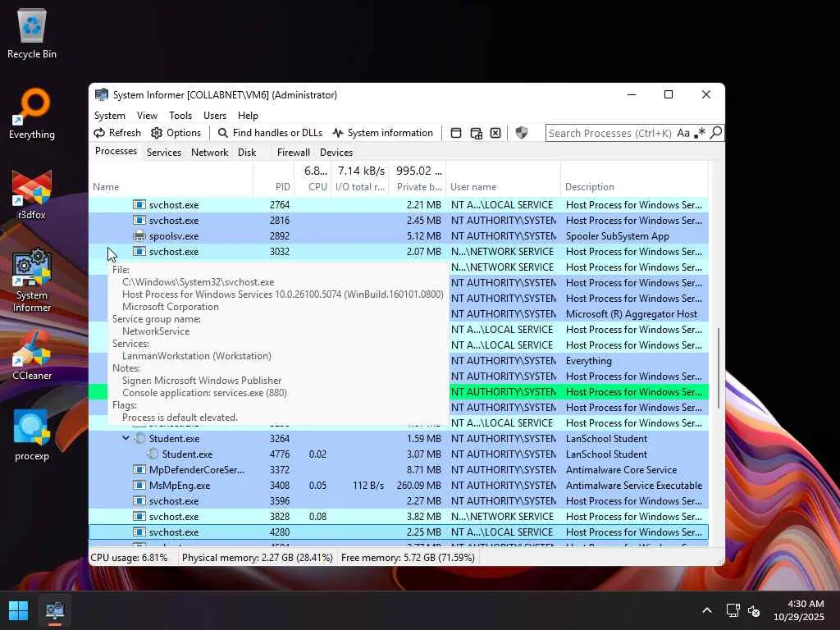840x630 pixels.
Task: Open the Recycle Bin desktop icon
Action: (x=32, y=33)
